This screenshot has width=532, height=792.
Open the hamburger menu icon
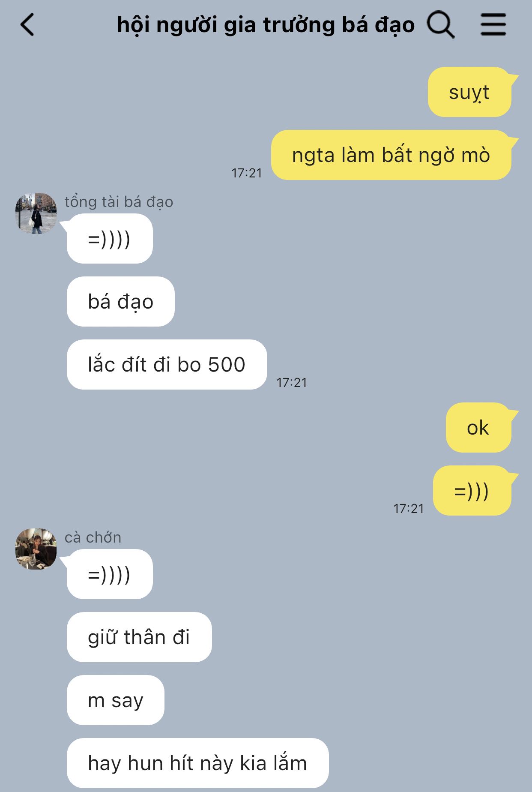pyautogui.click(x=493, y=24)
